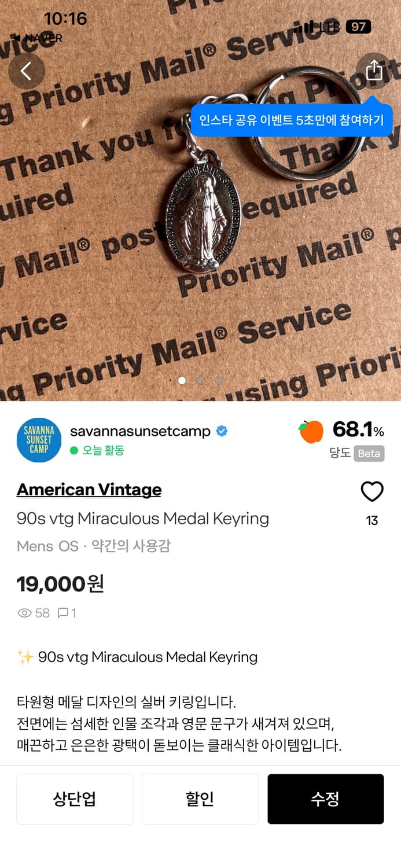Open the Savanna Sunset Camp profile avatar
The height and width of the screenshot is (868, 401).
39,440
